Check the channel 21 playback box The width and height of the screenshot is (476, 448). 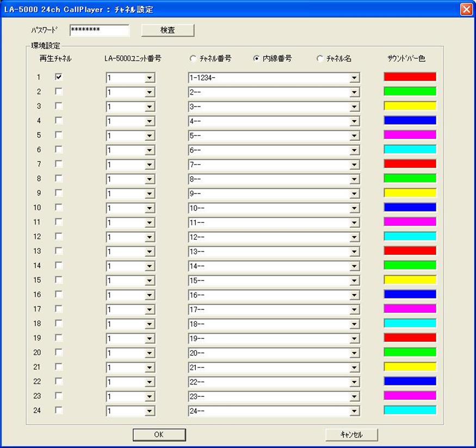point(59,366)
